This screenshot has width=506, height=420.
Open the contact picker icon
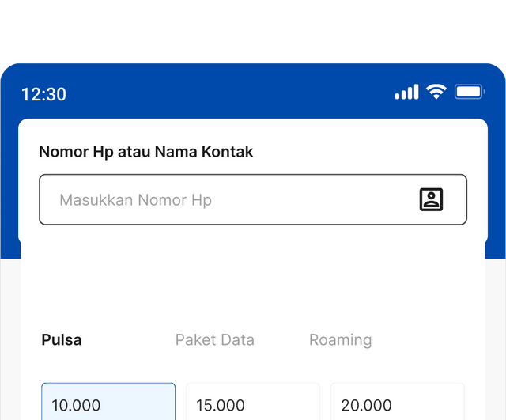431,199
